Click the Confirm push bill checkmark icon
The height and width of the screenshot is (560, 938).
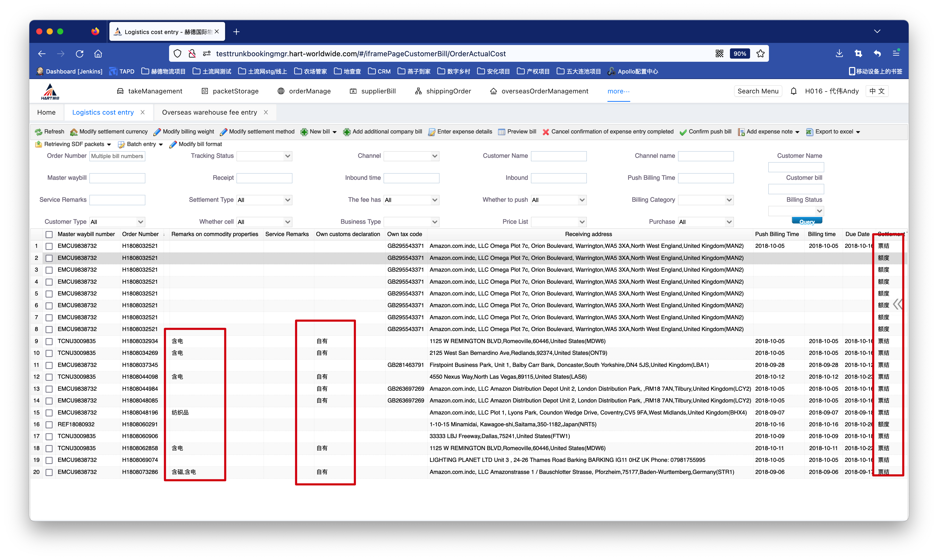[x=683, y=132]
